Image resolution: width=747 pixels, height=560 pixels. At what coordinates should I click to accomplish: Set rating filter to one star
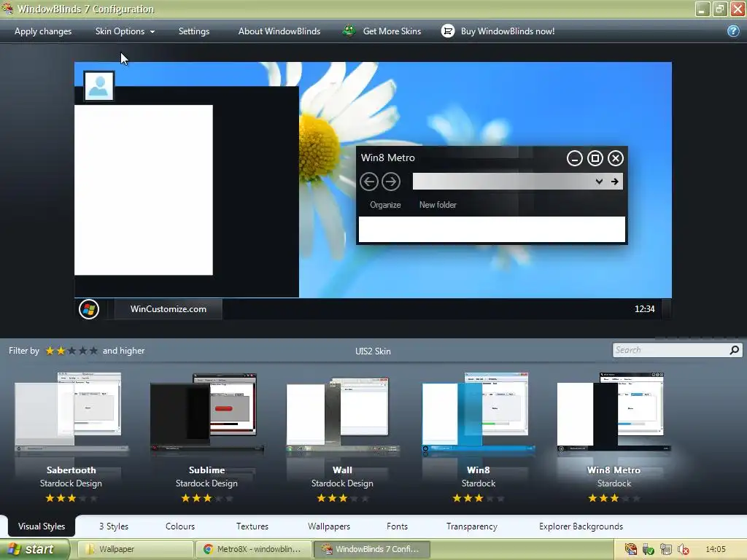tap(50, 351)
